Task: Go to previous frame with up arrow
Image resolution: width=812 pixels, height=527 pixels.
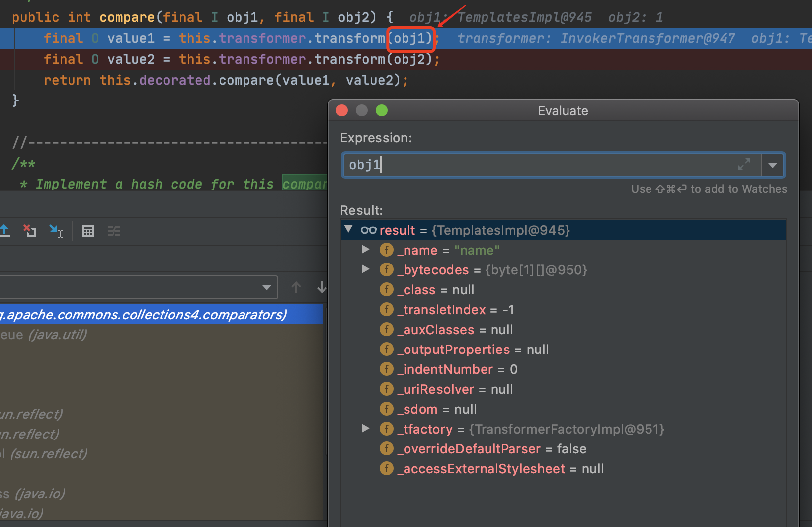Action: 296,287
